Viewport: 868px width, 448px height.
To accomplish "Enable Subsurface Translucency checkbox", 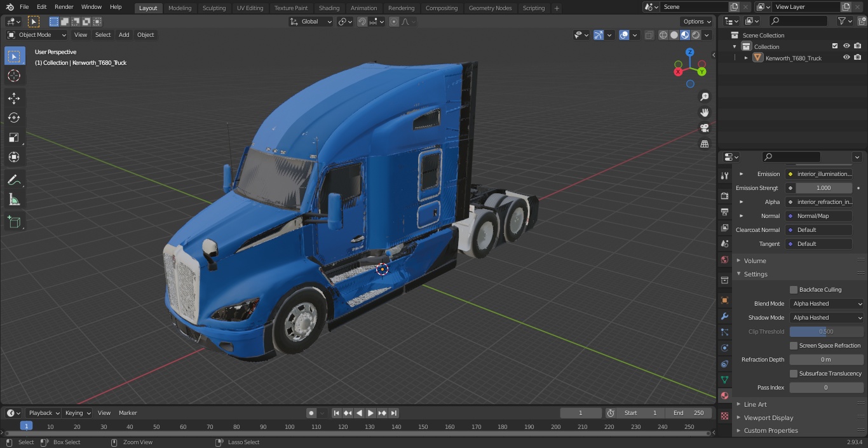I will coord(794,374).
